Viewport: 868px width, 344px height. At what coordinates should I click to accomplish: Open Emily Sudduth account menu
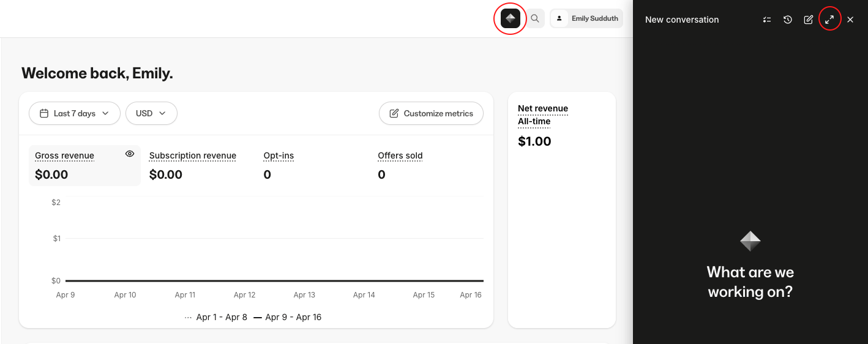pos(586,19)
